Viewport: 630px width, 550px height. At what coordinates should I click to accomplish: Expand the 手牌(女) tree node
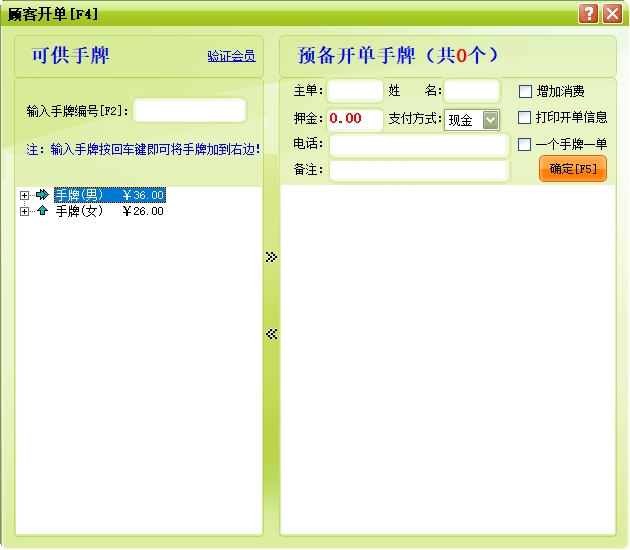pyautogui.click(x=25, y=211)
